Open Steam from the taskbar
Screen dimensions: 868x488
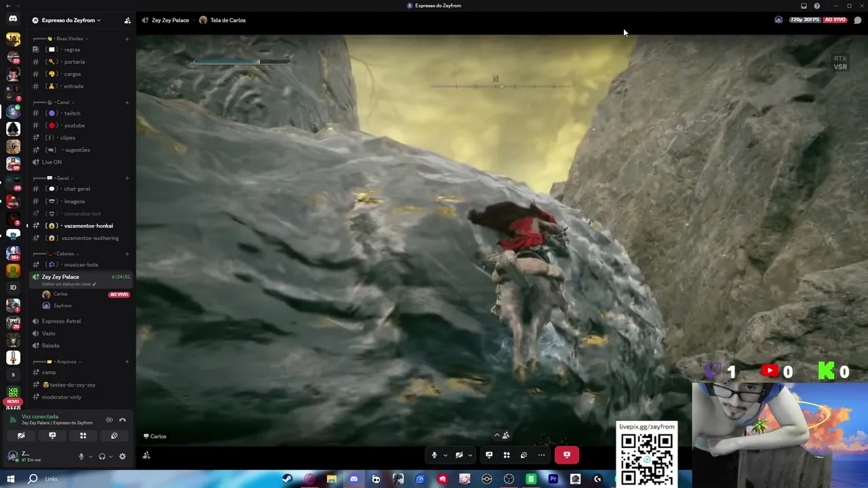coord(288,479)
